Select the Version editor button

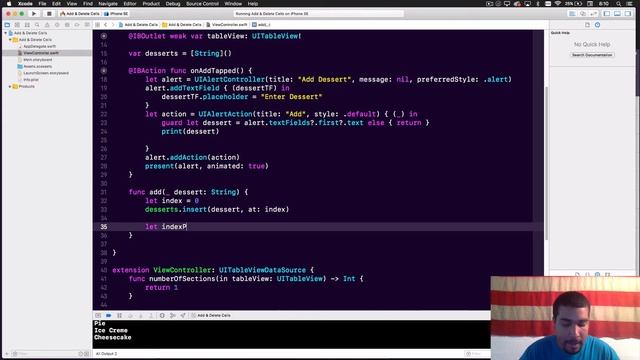pyautogui.click(x=593, y=13)
